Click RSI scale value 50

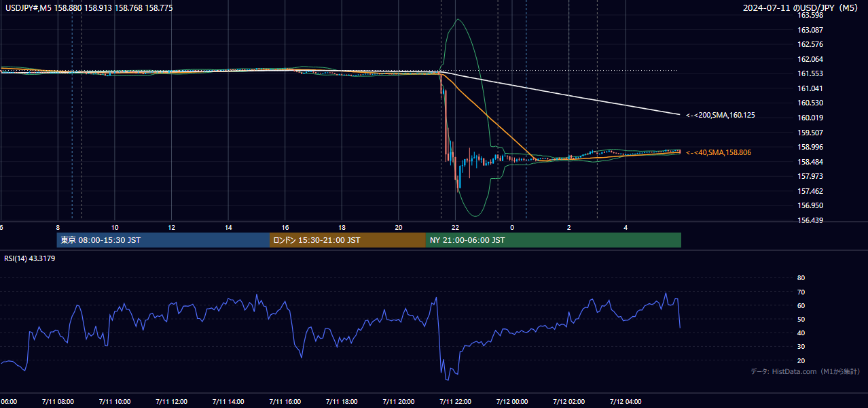[801, 319]
